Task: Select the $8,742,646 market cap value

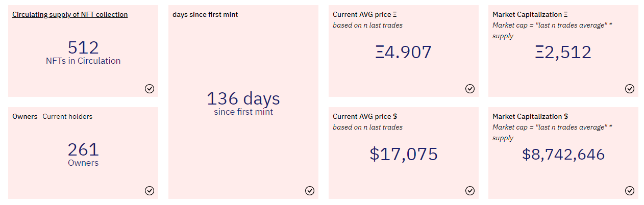Action: [563, 154]
